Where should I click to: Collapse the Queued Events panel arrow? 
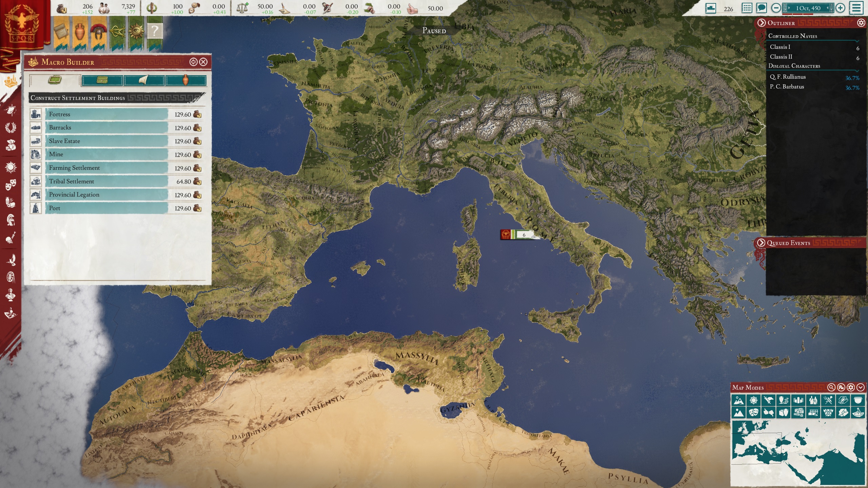761,243
